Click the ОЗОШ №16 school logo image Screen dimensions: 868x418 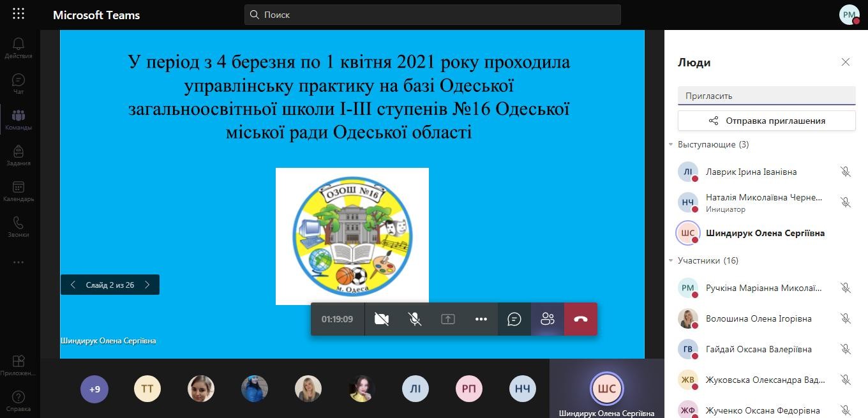pyautogui.click(x=352, y=236)
